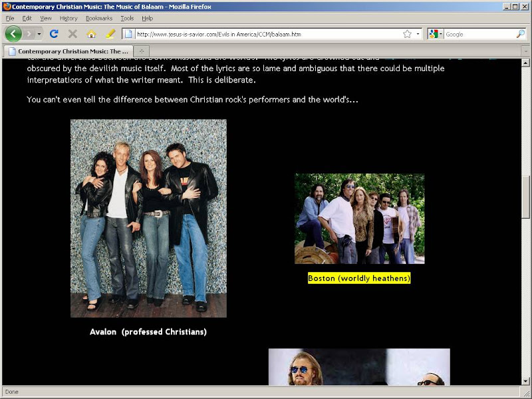Open the File menu

(x=10, y=19)
